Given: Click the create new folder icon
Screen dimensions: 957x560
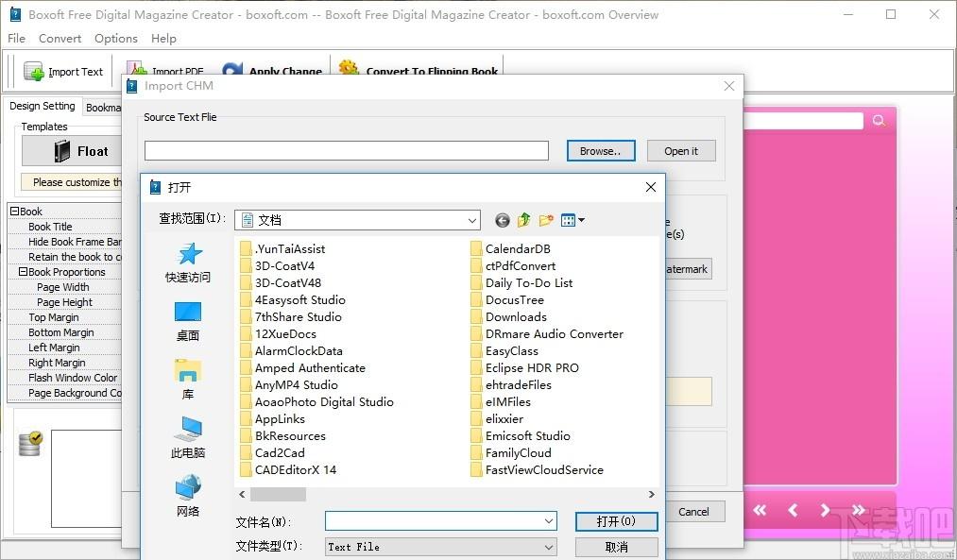Looking at the screenshot, I should coord(546,220).
